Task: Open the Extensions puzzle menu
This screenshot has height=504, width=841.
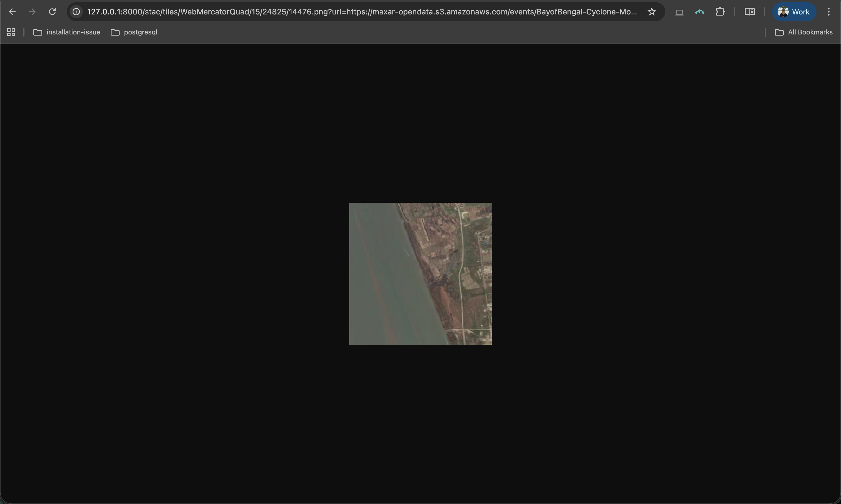Action: click(720, 12)
